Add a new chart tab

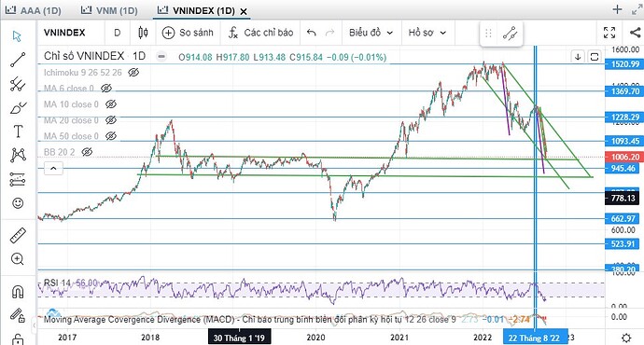617,9
